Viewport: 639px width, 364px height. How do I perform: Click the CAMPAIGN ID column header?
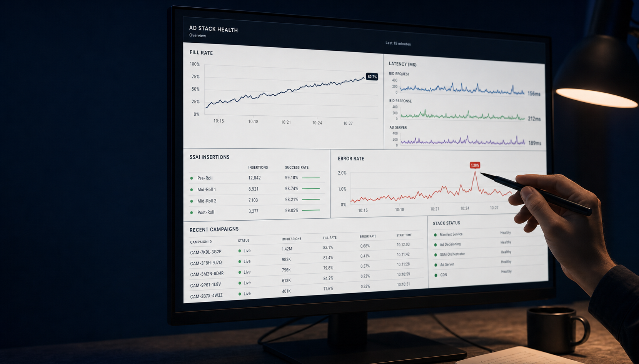pos(201,242)
